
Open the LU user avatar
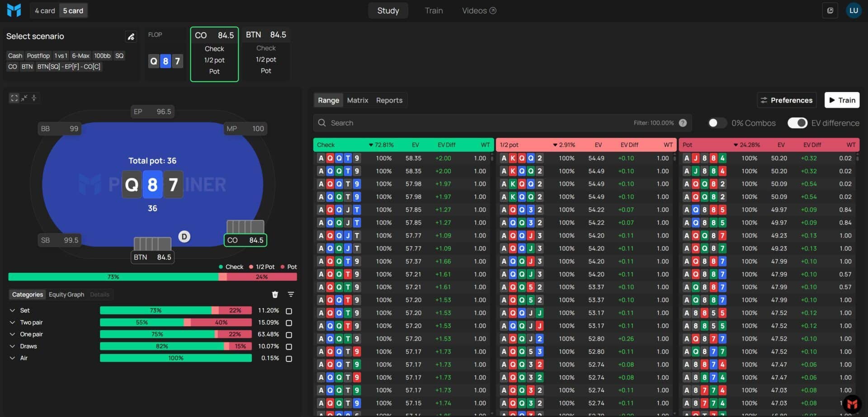(x=854, y=10)
